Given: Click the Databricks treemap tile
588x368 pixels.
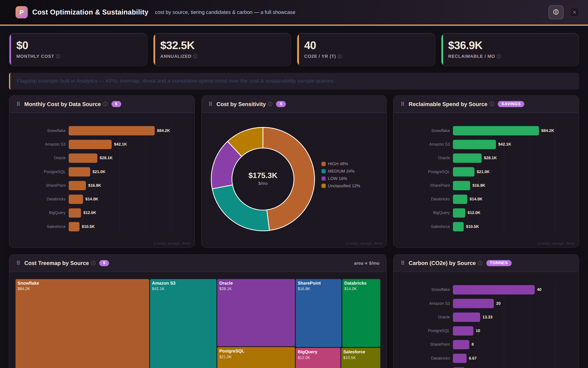Looking at the screenshot, I should tap(361, 313).
